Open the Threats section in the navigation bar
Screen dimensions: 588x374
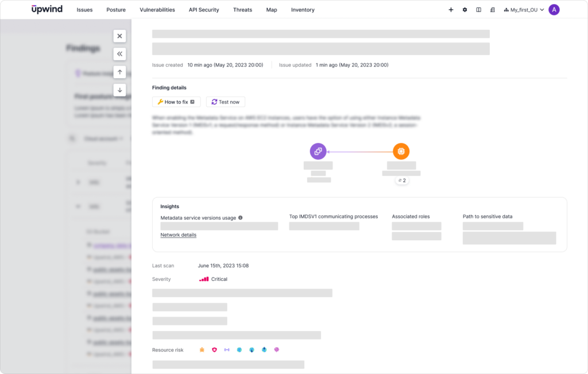pyautogui.click(x=242, y=10)
